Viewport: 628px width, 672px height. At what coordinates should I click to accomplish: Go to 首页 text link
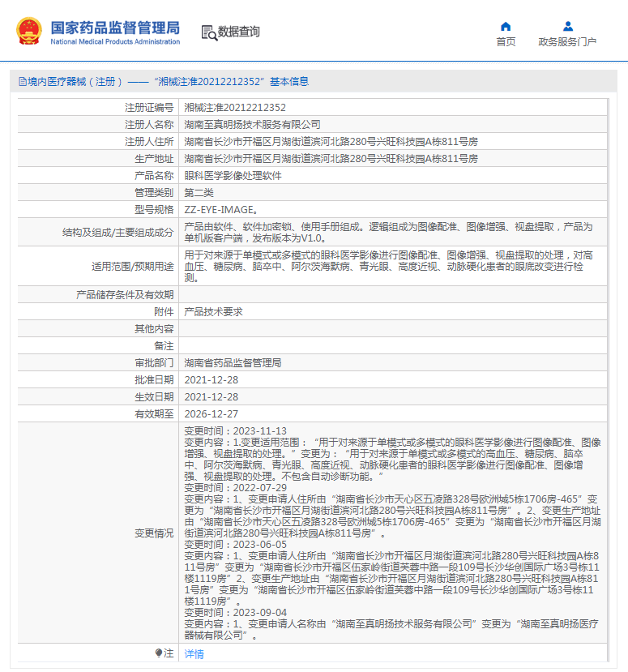click(506, 41)
